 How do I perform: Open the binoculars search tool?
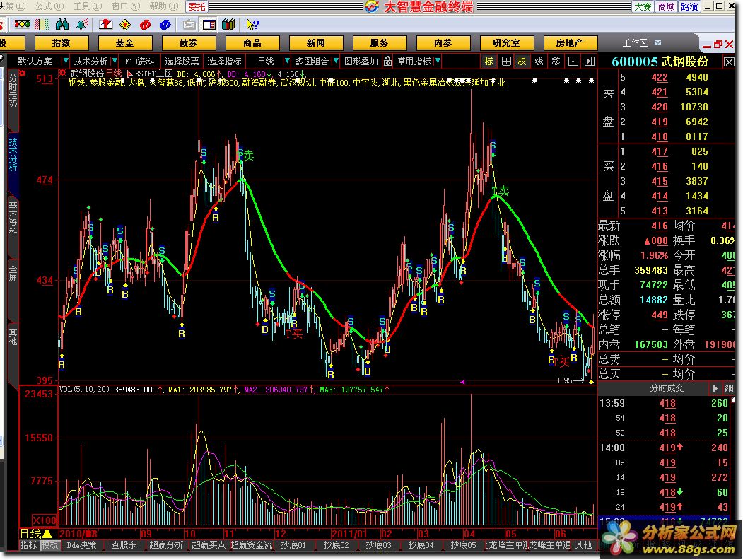click(x=62, y=24)
